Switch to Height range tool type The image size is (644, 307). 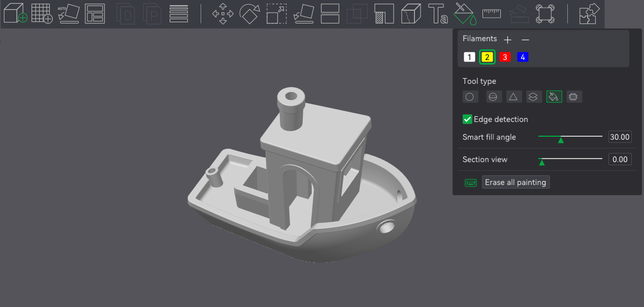533,97
